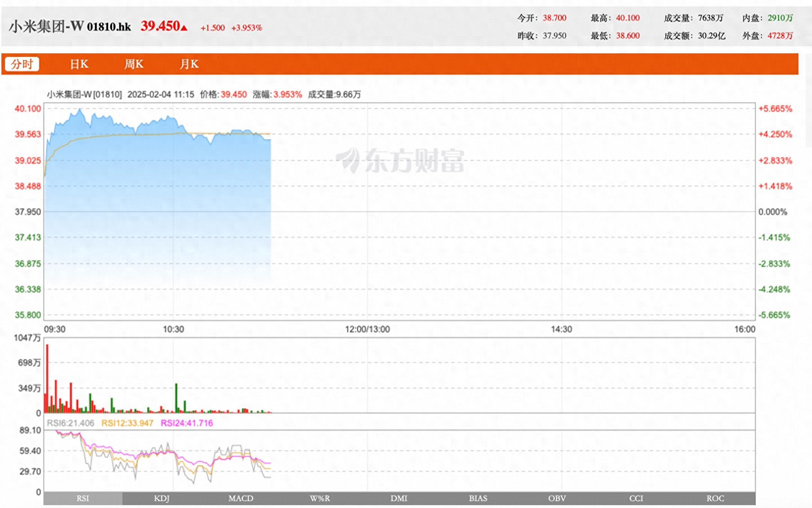Viewport: 812px width, 508px height.
Task: Open the 日K daily candlestick tab
Action: (x=79, y=64)
